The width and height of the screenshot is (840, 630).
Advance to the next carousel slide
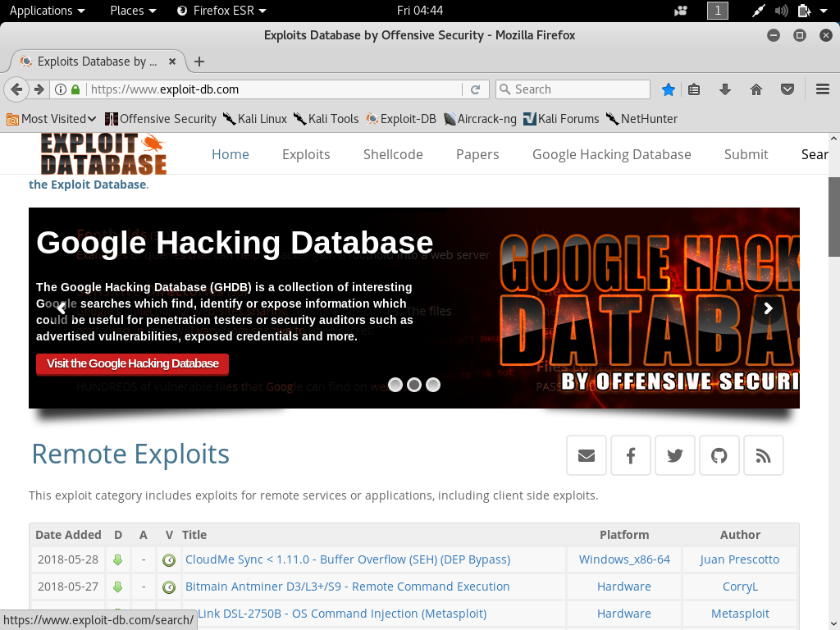pyautogui.click(x=768, y=308)
